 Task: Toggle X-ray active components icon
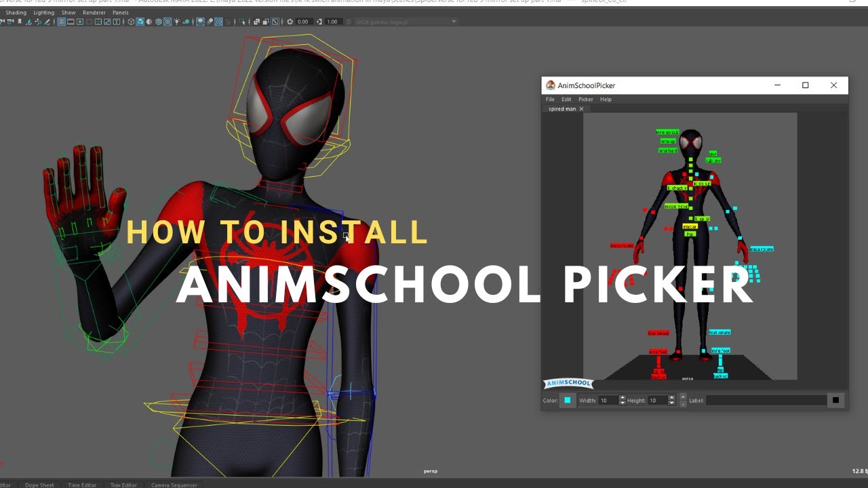pos(266,22)
